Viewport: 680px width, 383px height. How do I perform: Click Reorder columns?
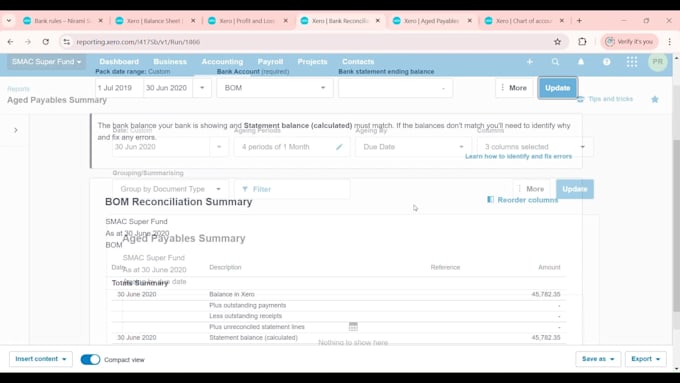tap(523, 200)
